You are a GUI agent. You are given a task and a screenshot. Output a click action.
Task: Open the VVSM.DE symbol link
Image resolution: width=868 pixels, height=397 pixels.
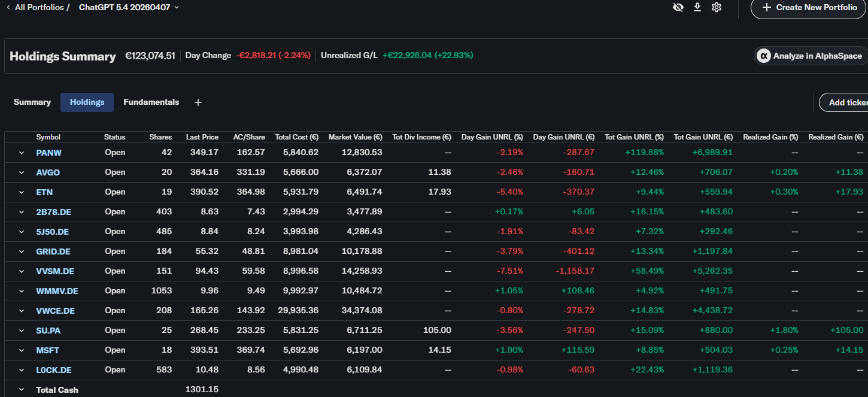click(x=55, y=271)
